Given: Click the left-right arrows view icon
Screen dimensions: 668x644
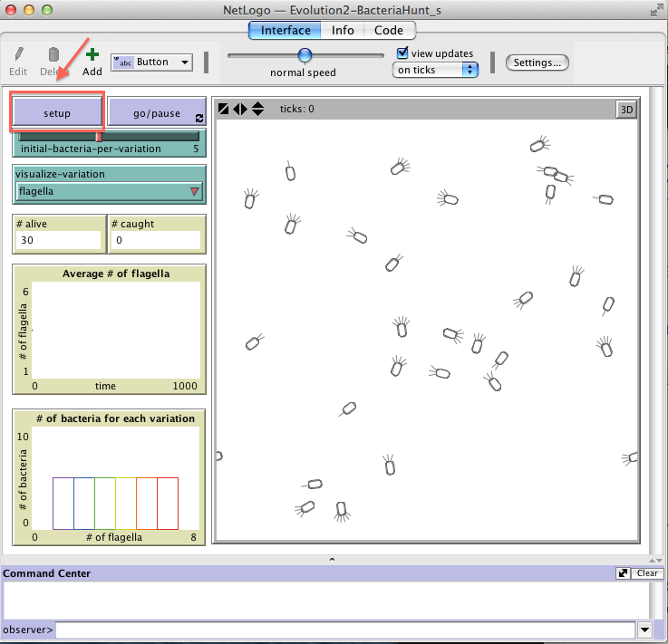Looking at the screenshot, I should [x=240, y=109].
